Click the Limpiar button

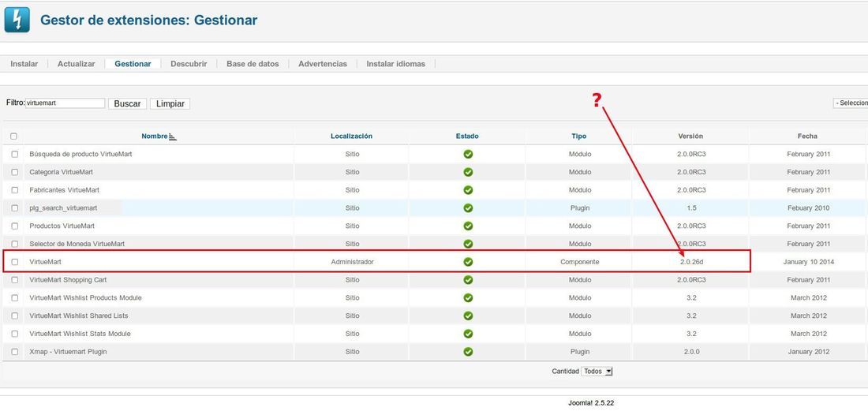[170, 103]
